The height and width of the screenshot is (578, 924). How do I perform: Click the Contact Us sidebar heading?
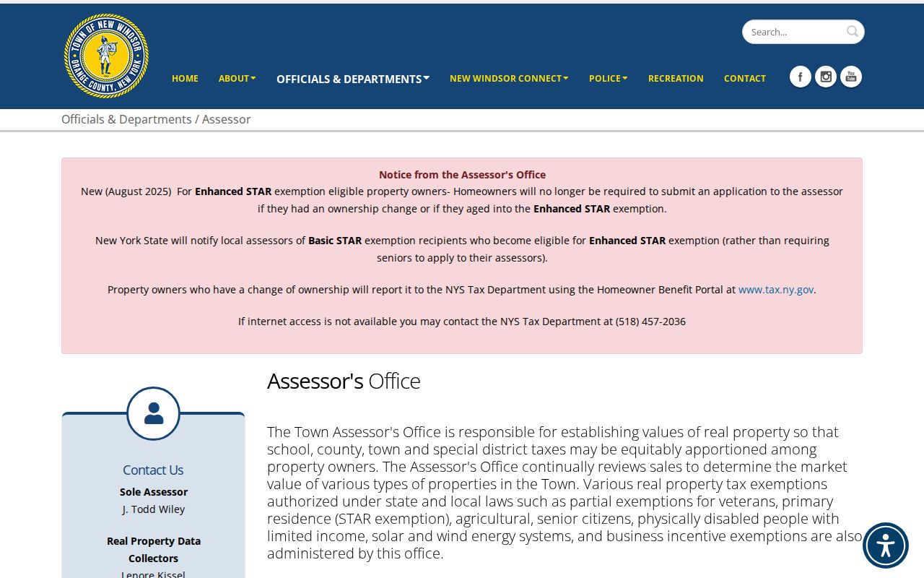[153, 470]
